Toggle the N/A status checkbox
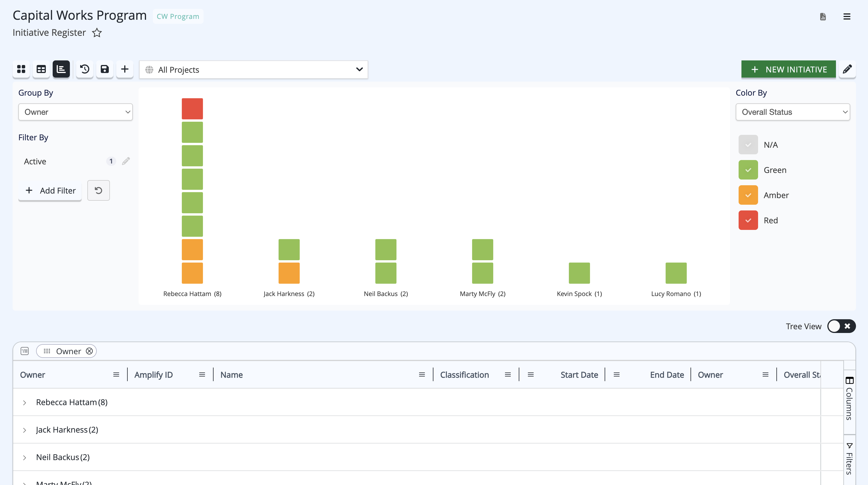868x485 pixels. pos(748,145)
